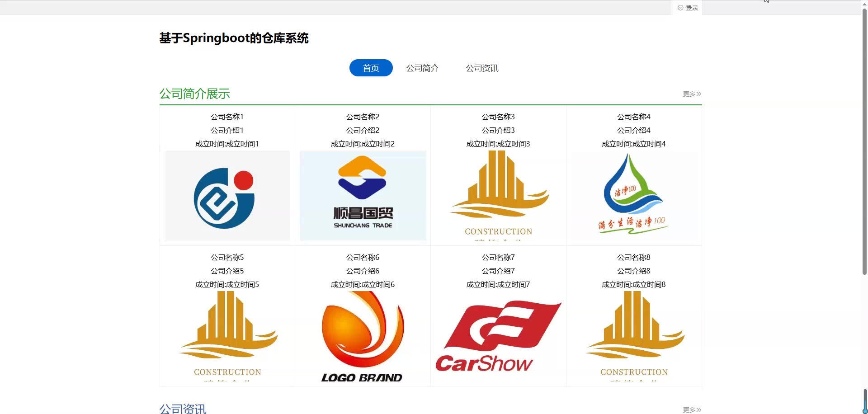
Task: Click the 公司简介展示 section heading
Action: click(195, 94)
